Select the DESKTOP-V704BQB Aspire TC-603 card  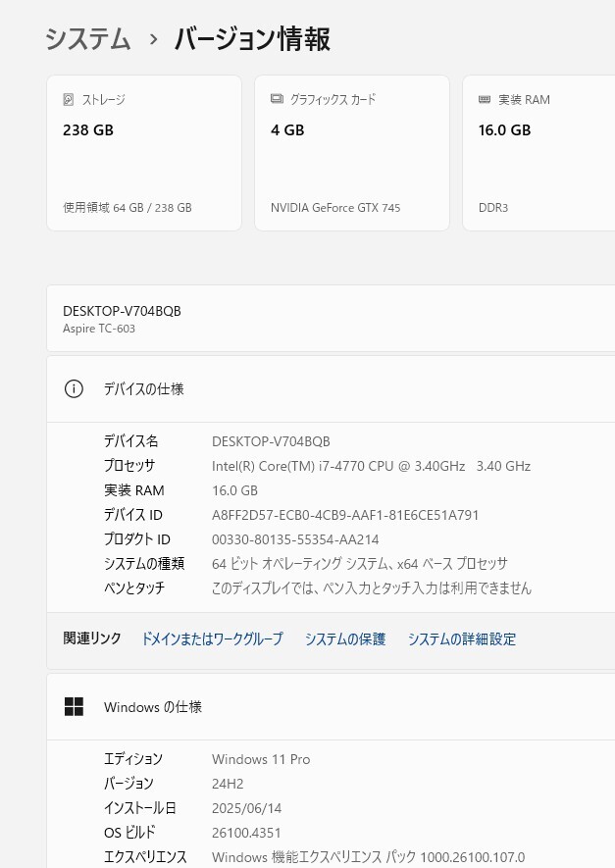coord(331,319)
